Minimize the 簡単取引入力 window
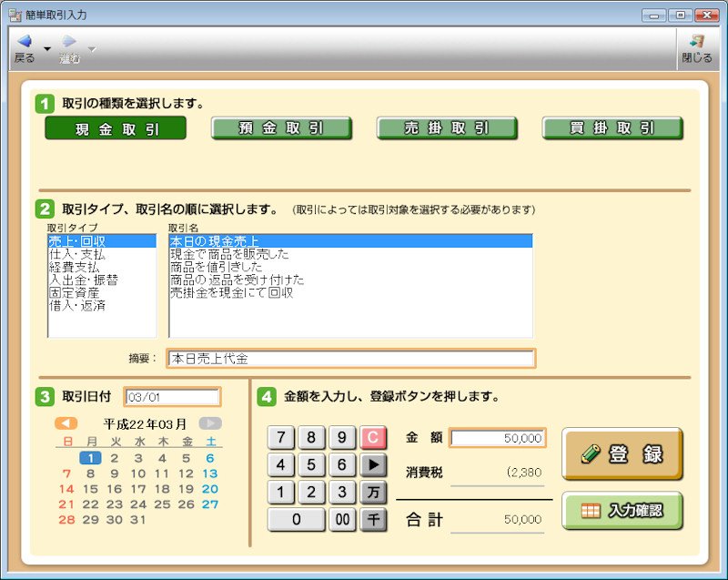The image size is (728, 580). 654,15
